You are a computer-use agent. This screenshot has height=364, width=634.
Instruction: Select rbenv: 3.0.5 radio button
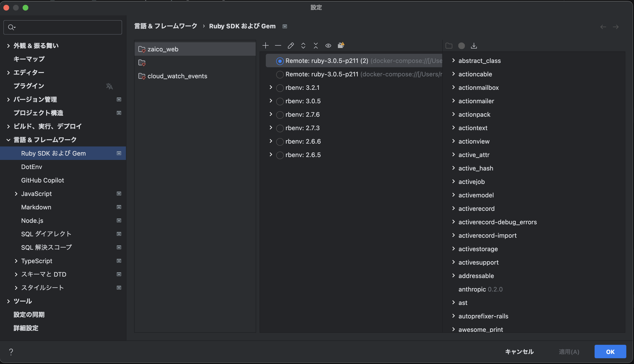point(280,102)
